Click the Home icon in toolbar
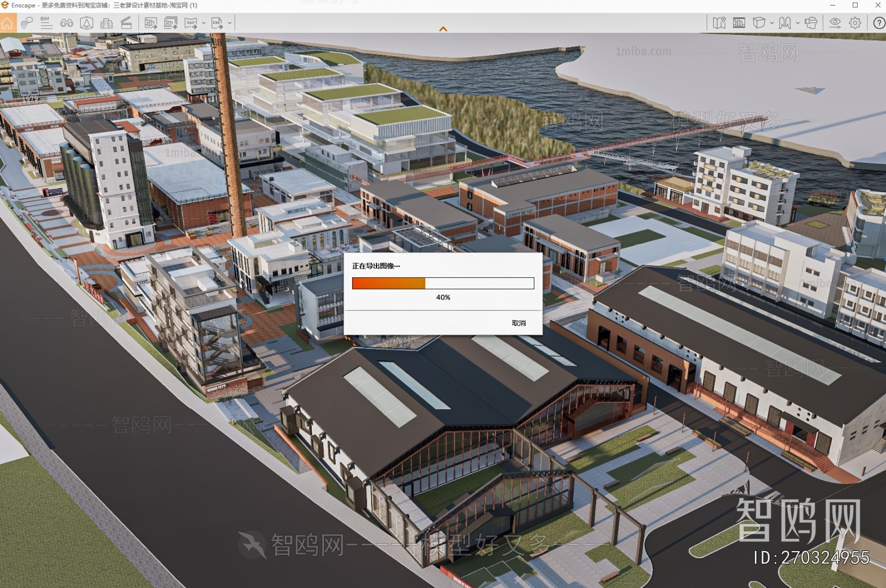Viewport: 886px width, 588px height. coord(7,23)
